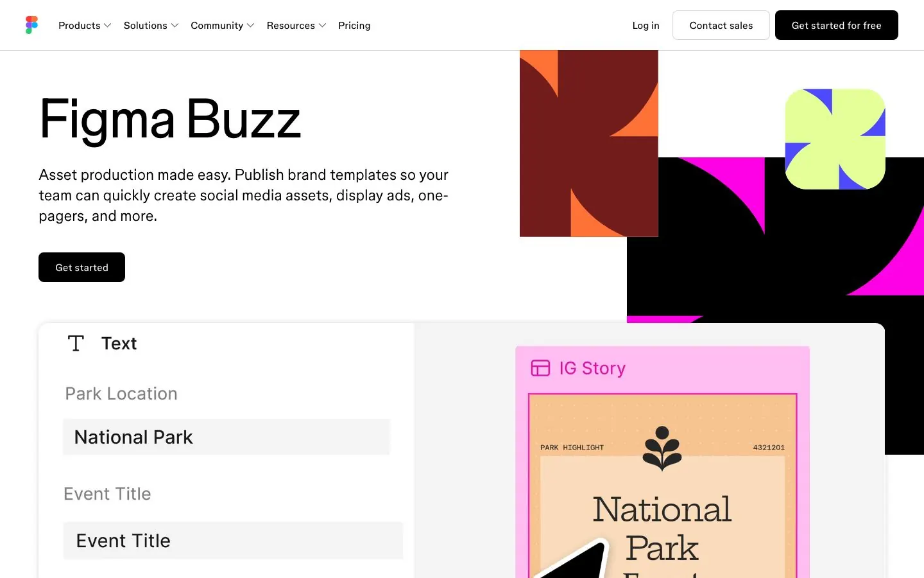
Task: Click the lime green app icon graphic
Action: tap(835, 139)
